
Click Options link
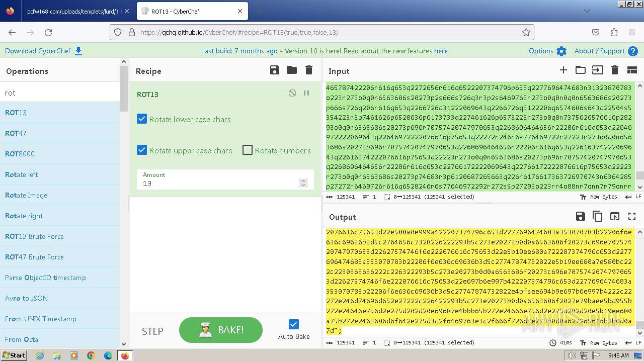[x=541, y=51]
